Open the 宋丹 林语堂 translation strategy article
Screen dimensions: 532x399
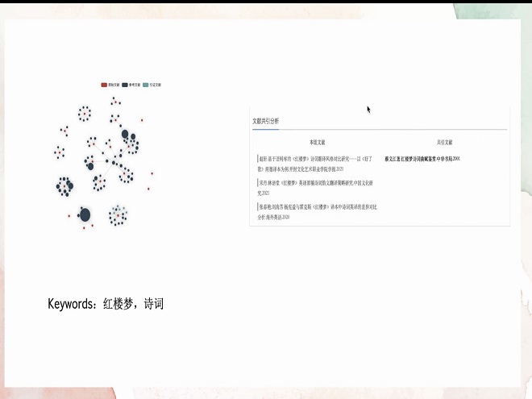pos(316,188)
